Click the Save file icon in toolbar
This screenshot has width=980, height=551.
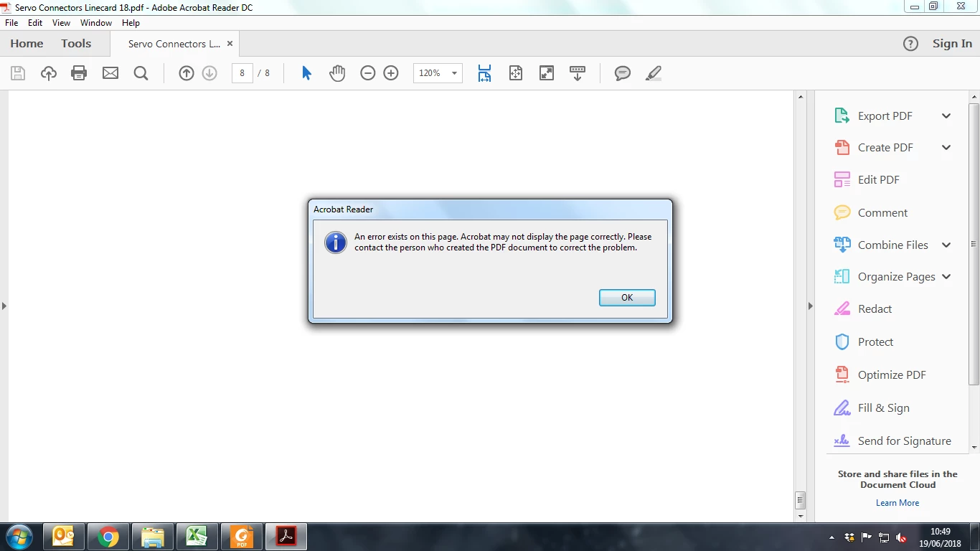point(18,73)
